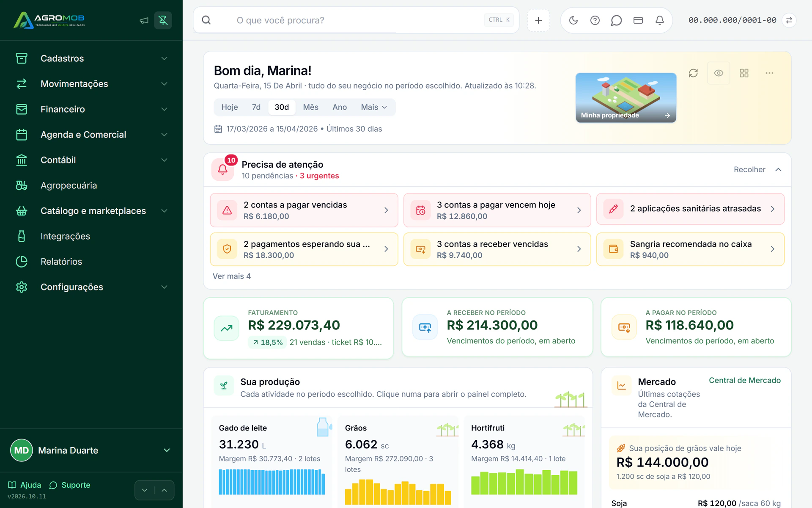Open the help question-mark icon
812x508 pixels.
[595, 20]
